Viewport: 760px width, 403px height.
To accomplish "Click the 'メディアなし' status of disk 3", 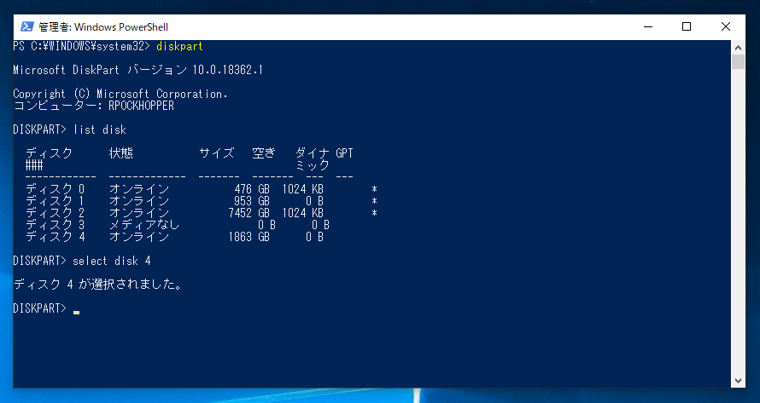I will [x=144, y=225].
